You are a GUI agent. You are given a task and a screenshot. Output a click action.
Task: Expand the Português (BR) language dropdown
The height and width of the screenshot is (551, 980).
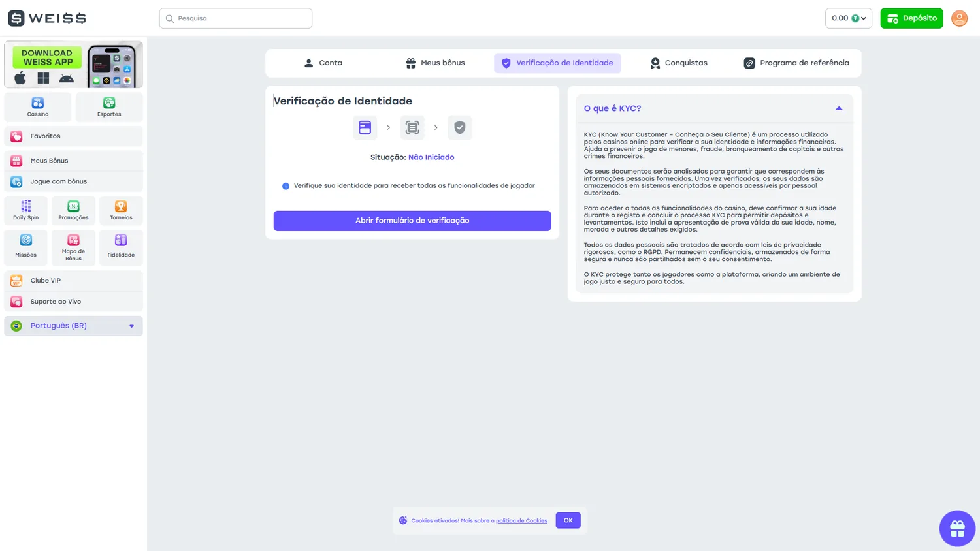pyautogui.click(x=73, y=326)
